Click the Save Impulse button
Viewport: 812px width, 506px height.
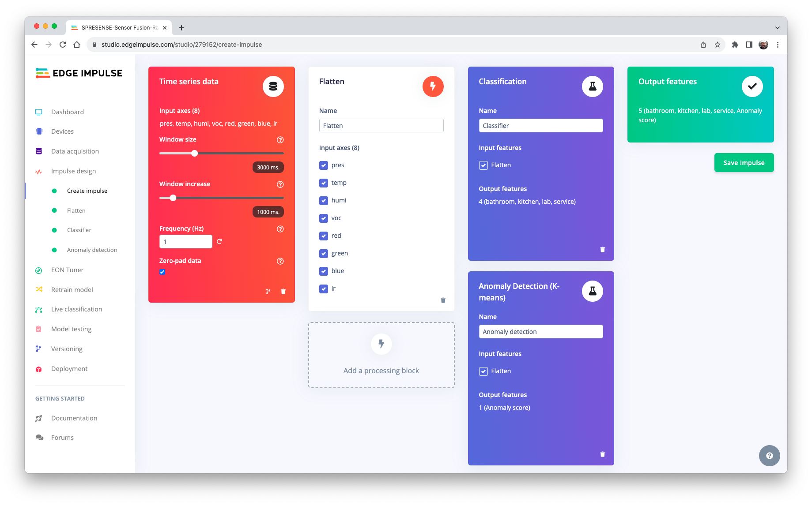click(x=744, y=163)
